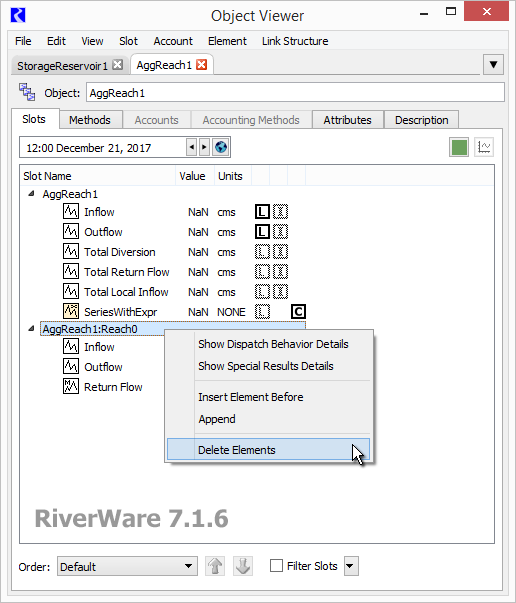Click the series slot icon beside Total Diversion
Image resolution: width=516 pixels, height=603 pixels.
71,252
